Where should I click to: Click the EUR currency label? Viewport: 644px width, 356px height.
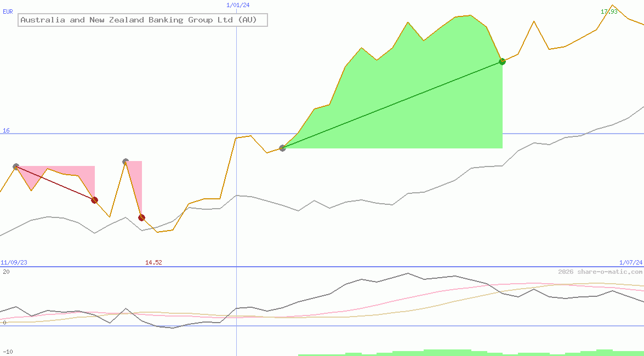[x=8, y=12]
